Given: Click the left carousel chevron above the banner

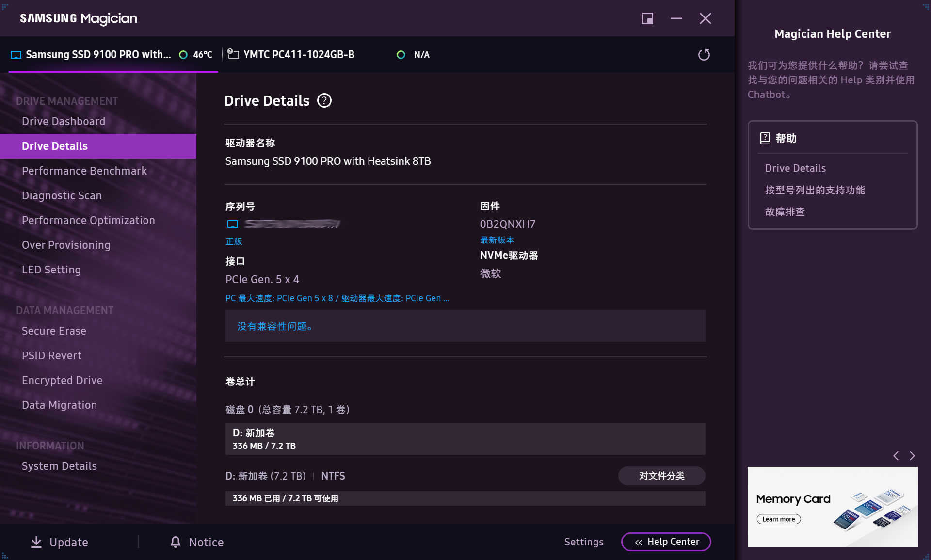Looking at the screenshot, I should coord(895,456).
